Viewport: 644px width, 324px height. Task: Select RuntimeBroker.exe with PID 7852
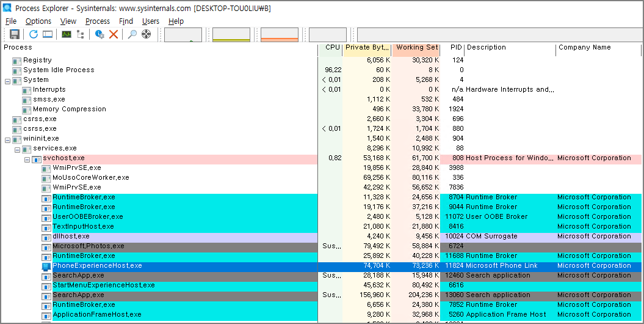[x=84, y=305]
